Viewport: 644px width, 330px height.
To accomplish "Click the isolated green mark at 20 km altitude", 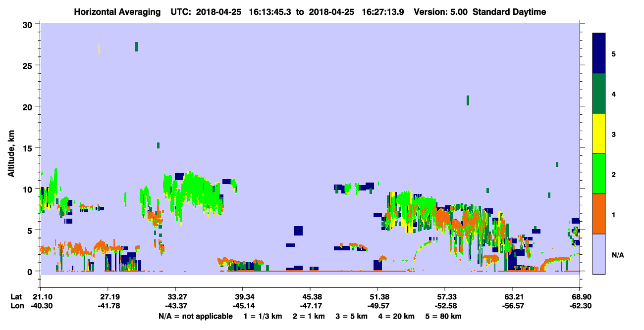I will (468, 100).
